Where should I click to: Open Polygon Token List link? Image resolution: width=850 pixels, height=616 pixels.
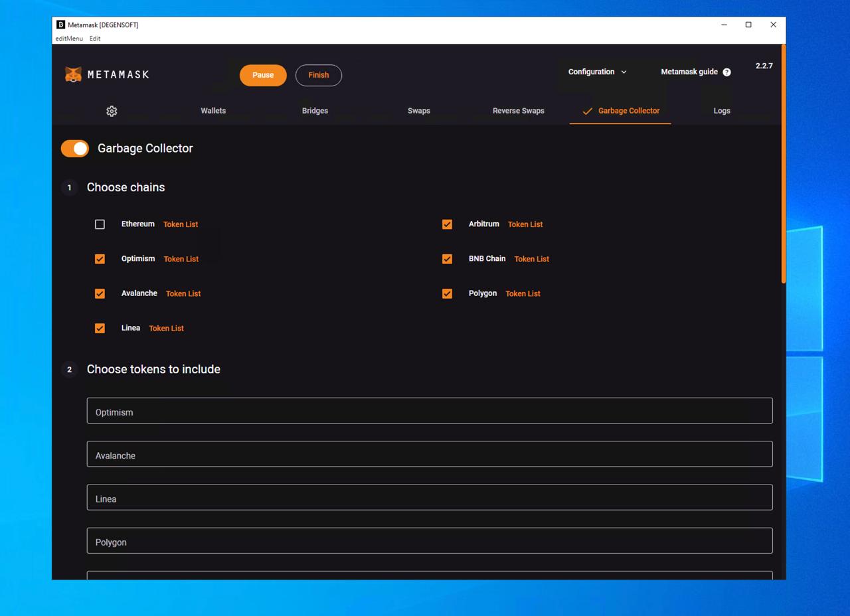tap(523, 293)
